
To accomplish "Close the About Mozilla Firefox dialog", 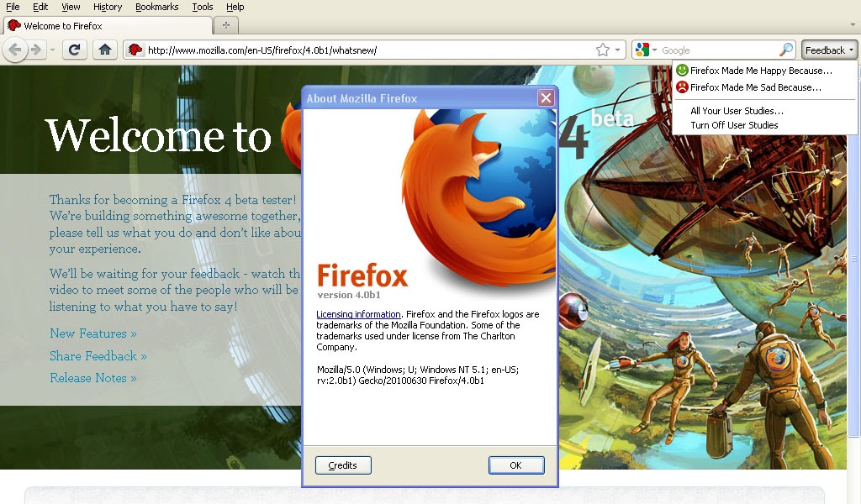I will 546,98.
